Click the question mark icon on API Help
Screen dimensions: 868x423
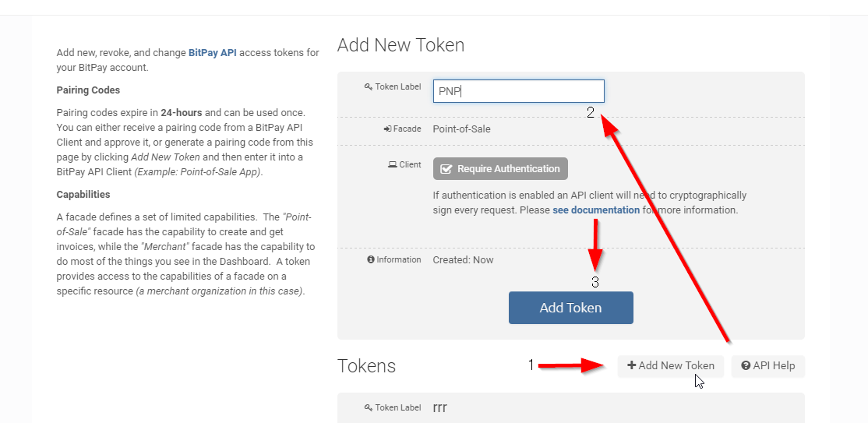point(746,365)
